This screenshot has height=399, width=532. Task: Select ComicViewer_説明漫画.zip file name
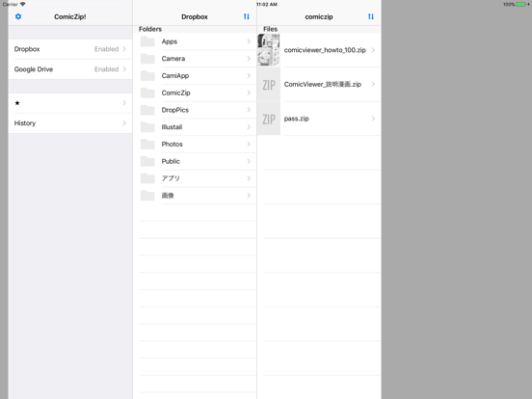(x=322, y=84)
